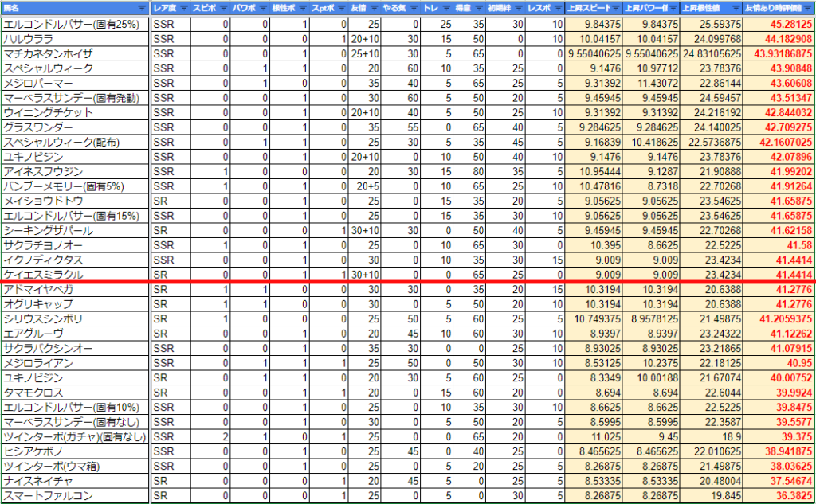Open the 上昇根性値 column filter dropdown
The width and height of the screenshot is (816, 504).
point(736,8)
